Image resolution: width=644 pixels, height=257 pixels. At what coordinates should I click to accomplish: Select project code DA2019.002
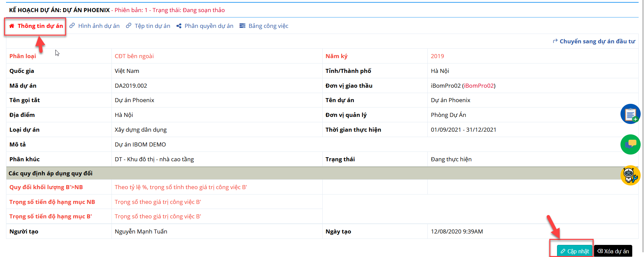(x=131, y=86)
